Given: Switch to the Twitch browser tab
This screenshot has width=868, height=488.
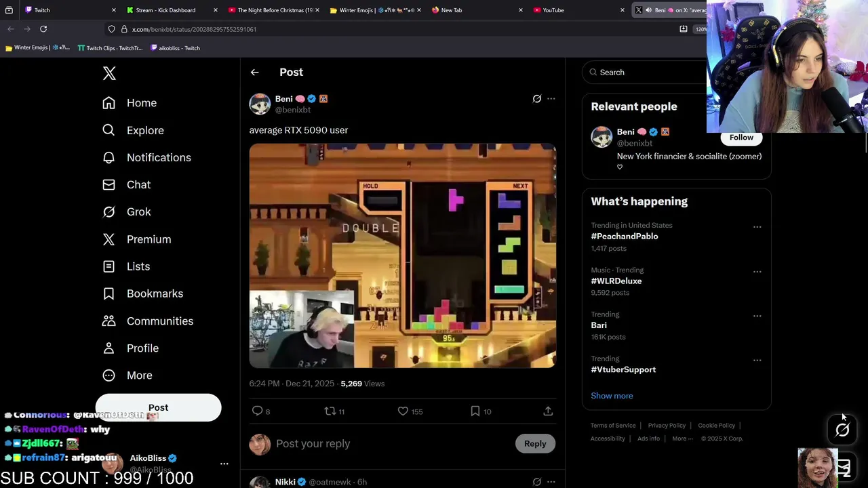Looking at the screenshot, I should [64, 10].
